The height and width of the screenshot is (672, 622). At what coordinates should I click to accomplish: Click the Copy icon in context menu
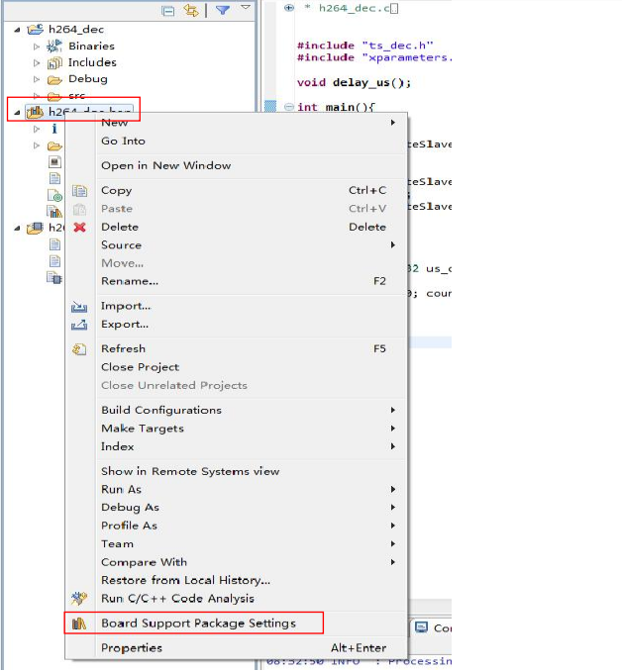(80, 191)
